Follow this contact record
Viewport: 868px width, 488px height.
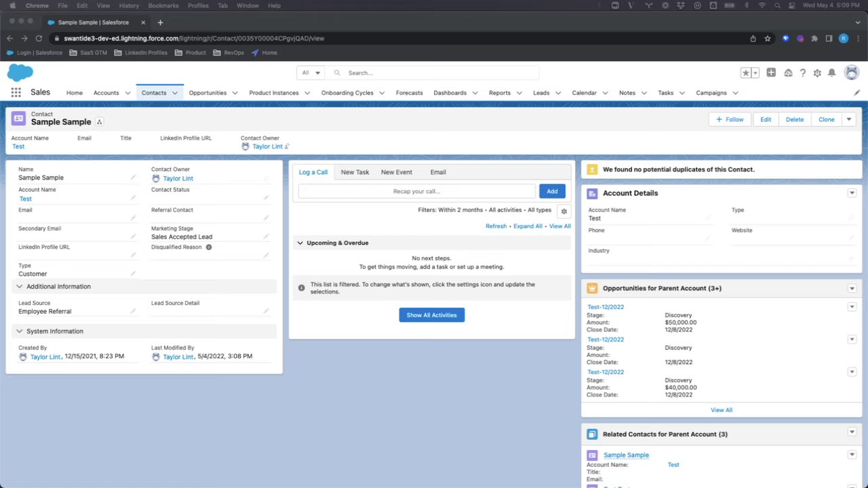click(x=730, y=119)
